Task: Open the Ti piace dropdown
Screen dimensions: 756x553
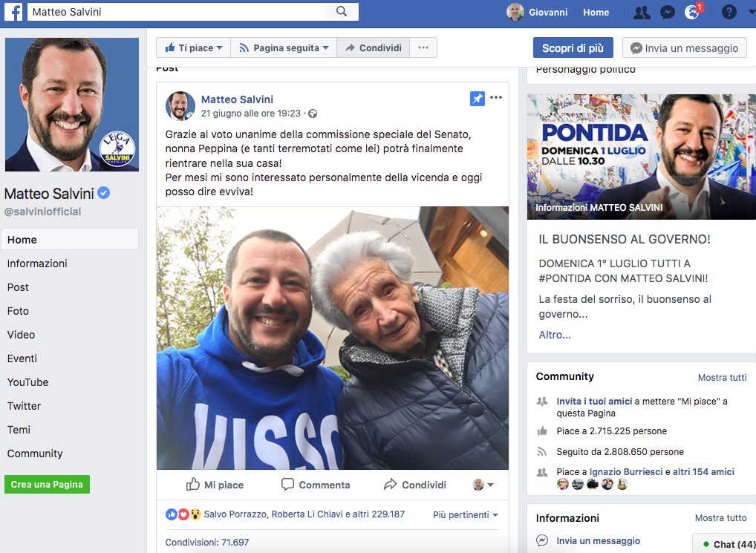Action: click(x=193, y=48)
